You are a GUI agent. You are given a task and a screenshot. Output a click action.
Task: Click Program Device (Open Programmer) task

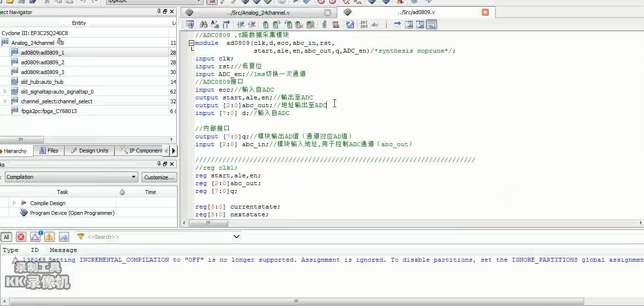click(72, 213)
